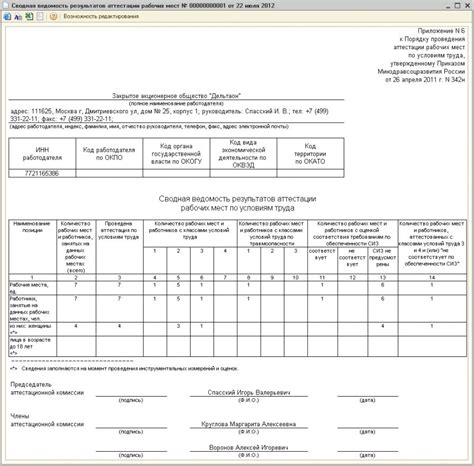Click the 'Проведена аттестация по условиям труда' header
474x466 pixels.
119,247
